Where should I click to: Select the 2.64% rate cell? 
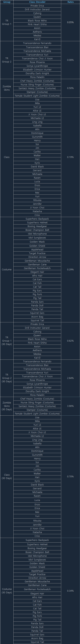pos(71,378)
